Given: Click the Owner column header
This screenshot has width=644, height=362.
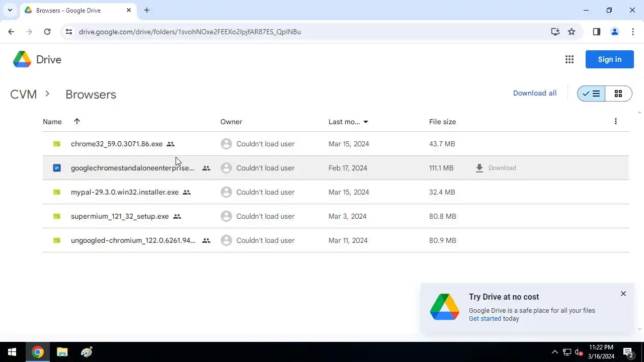Looking at the screenshot, I should [231, 122].
